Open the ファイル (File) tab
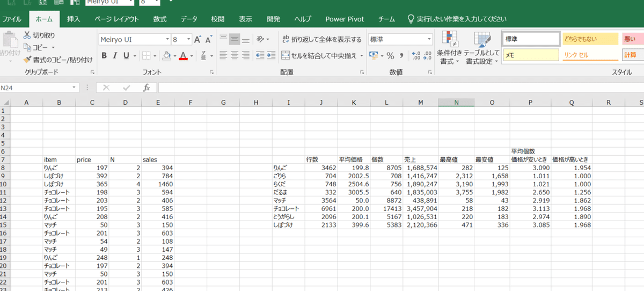The height and width of the screenshot is (291, 644). point(12,19)
